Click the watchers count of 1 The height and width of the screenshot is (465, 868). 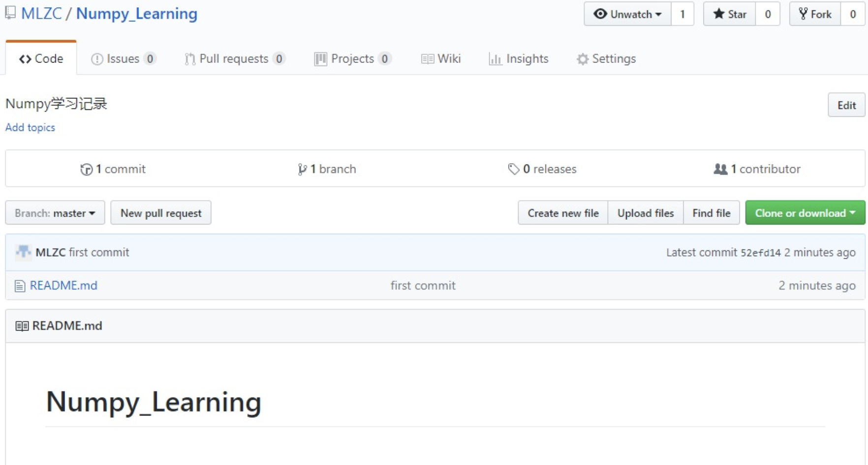682,14
